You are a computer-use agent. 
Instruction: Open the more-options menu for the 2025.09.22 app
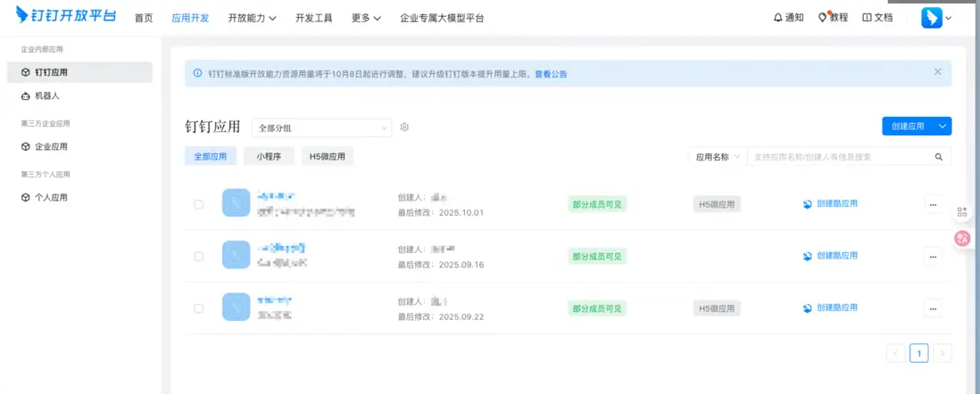pos(933,308)
